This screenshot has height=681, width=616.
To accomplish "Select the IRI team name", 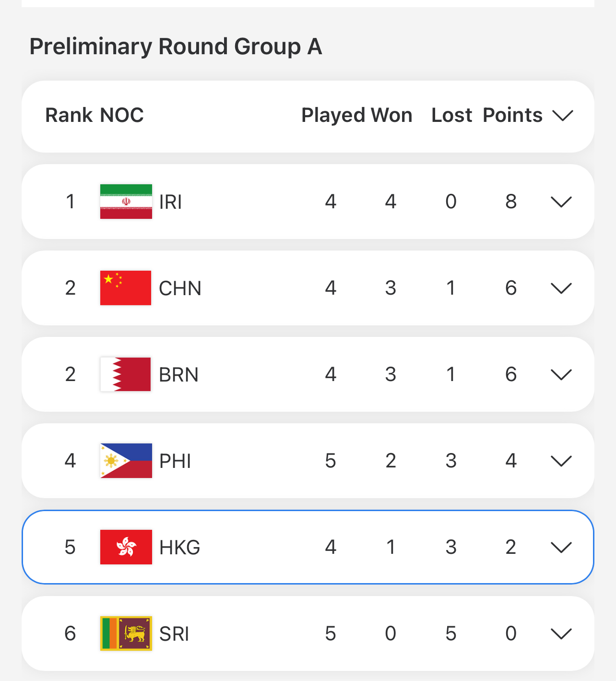I will (x=170, y=202).
